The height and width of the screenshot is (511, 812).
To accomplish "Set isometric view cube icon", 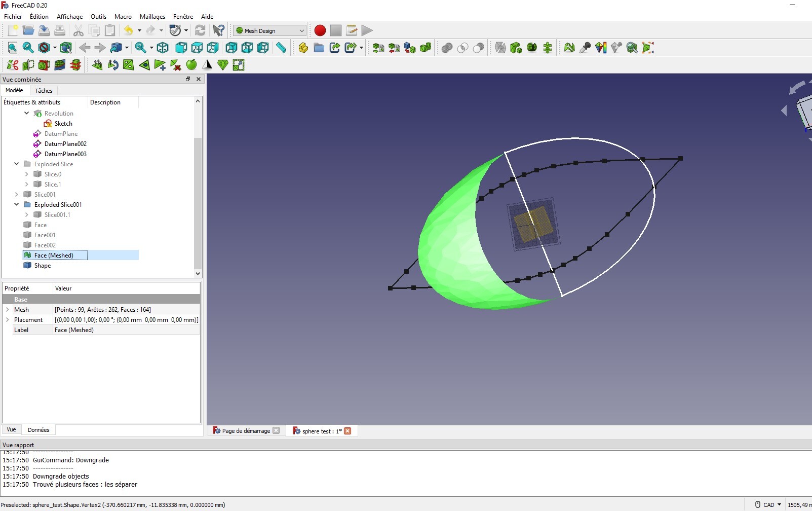I will coord(163,48).
